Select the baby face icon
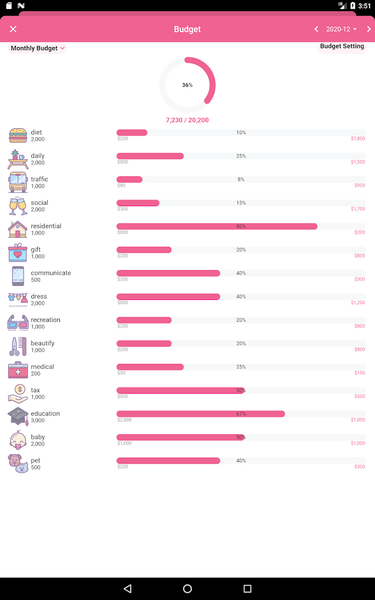 point(18,440)
